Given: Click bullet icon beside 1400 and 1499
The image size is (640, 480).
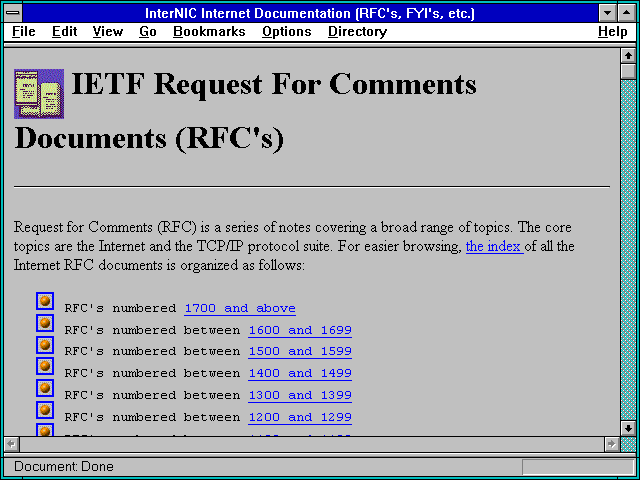Looking at the screenshot, I should point(45,367).
